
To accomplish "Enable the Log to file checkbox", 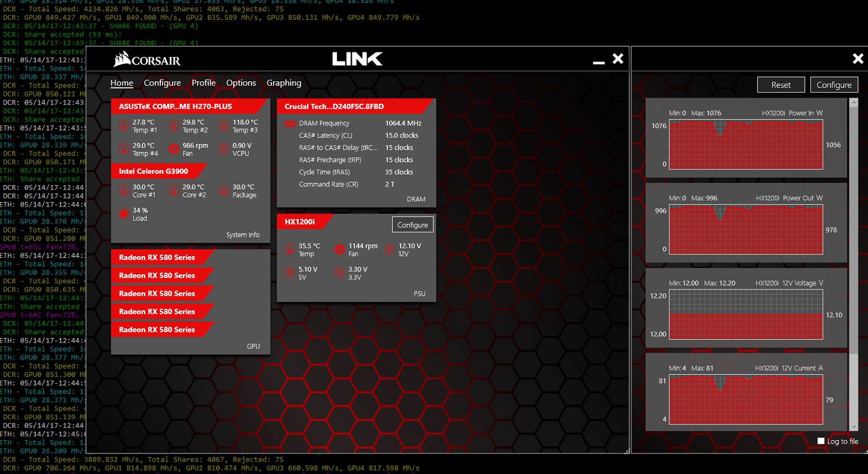I will click(821, 441).
